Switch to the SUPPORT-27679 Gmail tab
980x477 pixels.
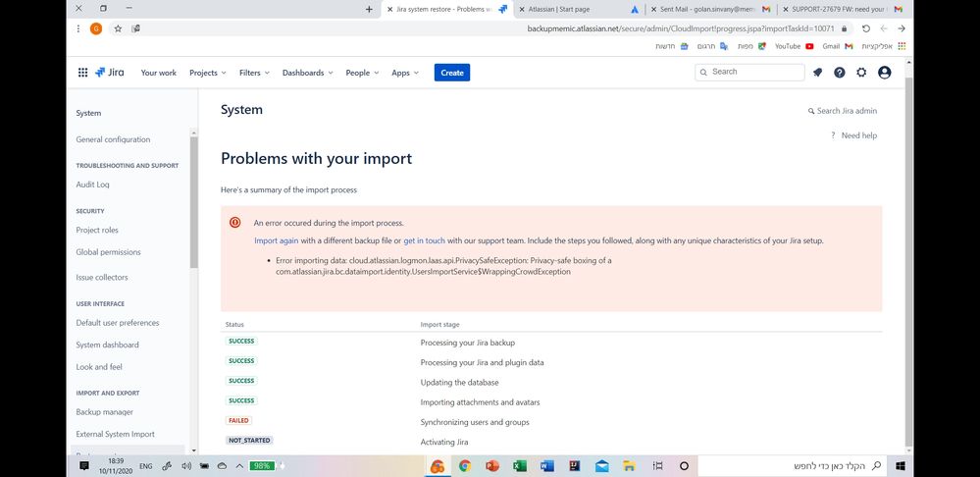click(842, 10)
